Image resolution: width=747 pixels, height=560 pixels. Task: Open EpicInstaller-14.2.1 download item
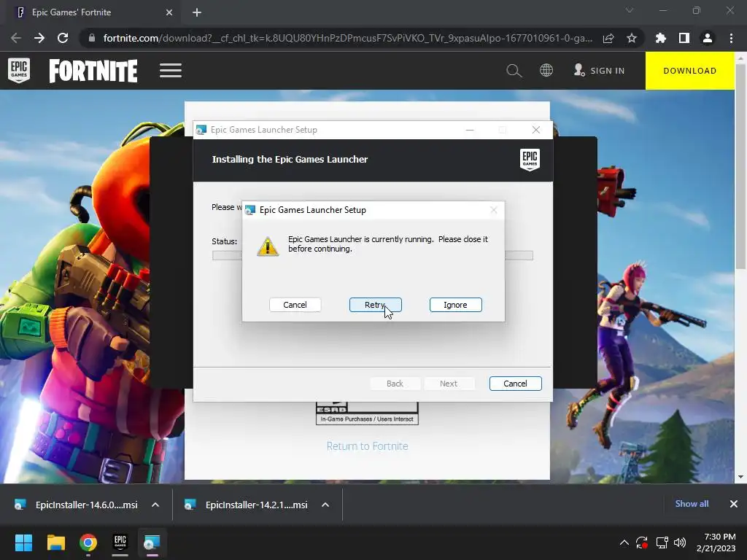(247, 505)
